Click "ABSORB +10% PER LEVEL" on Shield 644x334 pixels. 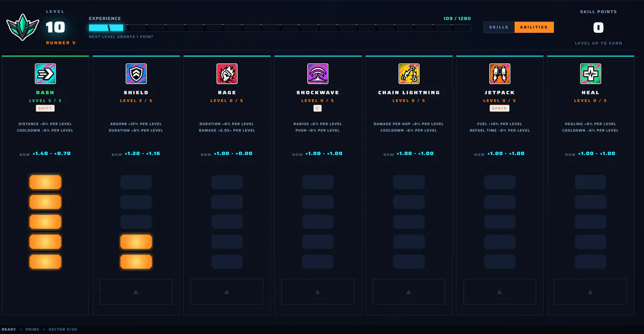pyautogui.click(x=136, y=124)
